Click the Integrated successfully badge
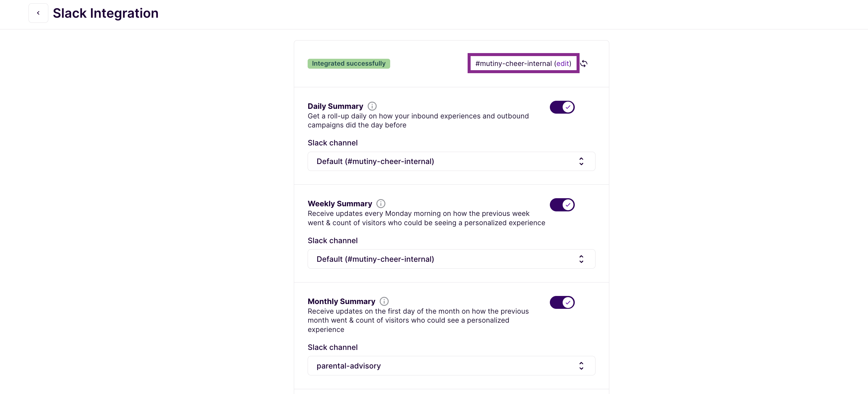Image resolution: width=868 pixels, height=394 pixels. pyautogui.click(x=349, y=63)
